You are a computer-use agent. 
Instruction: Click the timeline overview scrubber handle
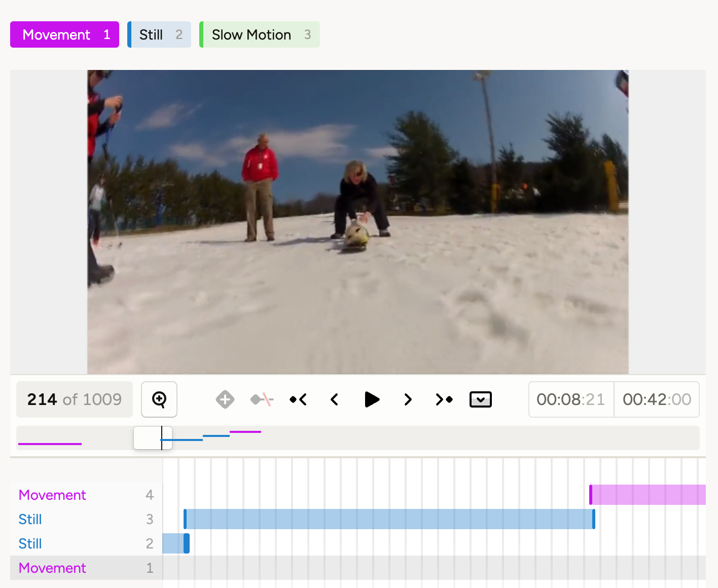click(153, 438)
